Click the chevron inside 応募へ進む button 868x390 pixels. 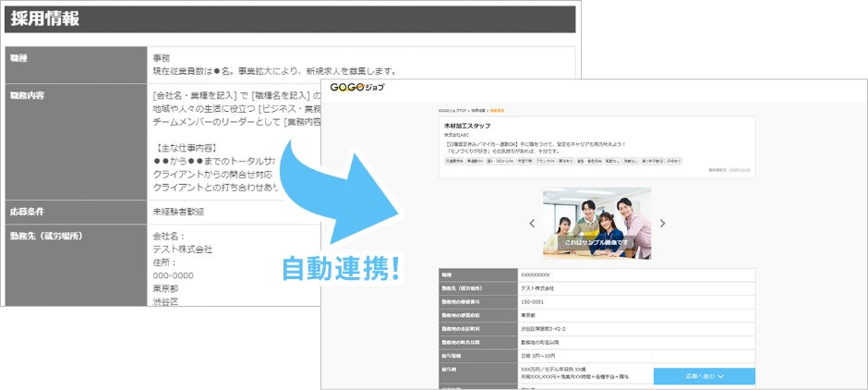tap(721, 376)
